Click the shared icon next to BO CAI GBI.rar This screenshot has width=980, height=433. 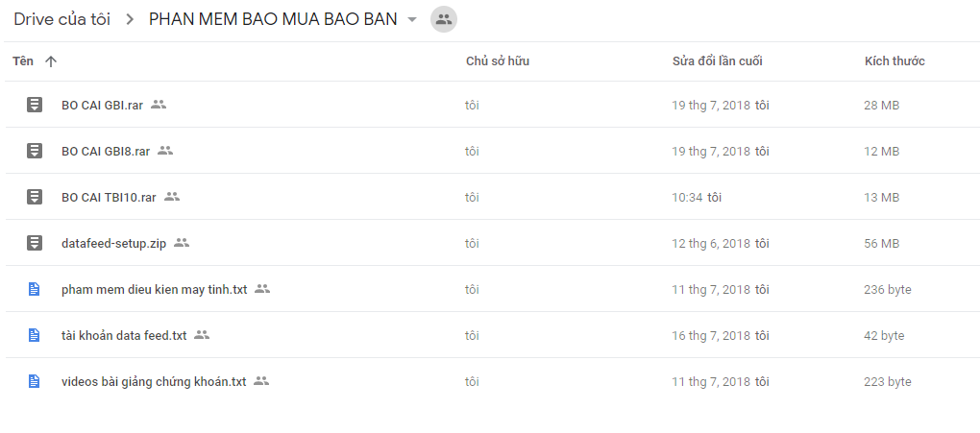pos(159,105)
